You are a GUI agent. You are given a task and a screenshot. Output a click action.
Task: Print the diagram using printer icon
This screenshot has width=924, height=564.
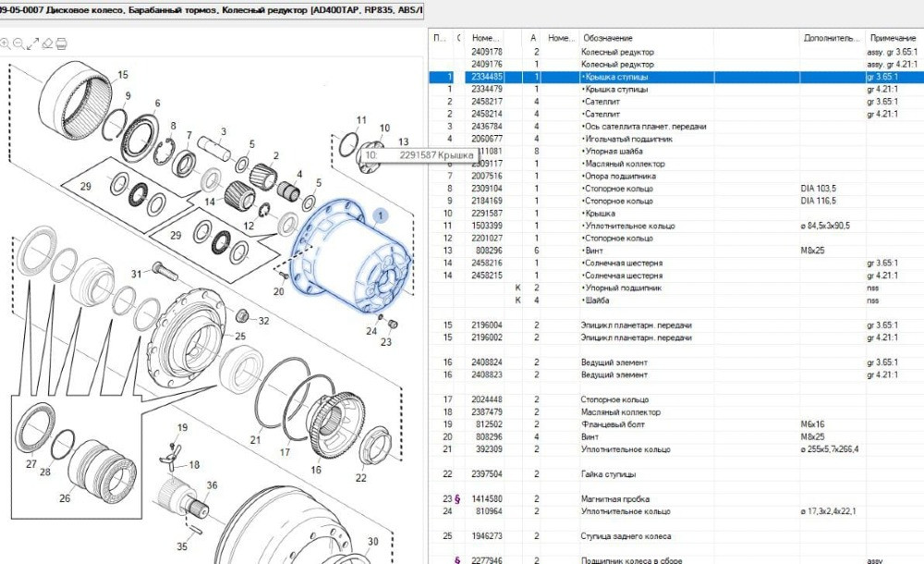tap(61, 43)
